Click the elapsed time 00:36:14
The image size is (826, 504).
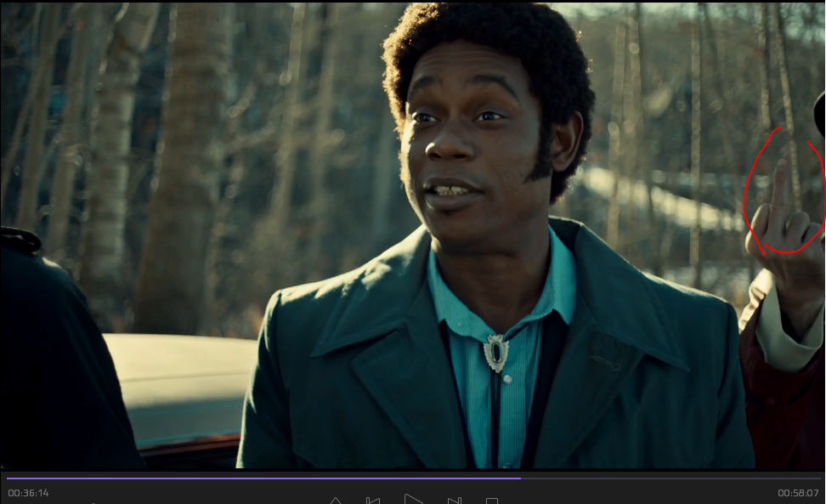click(x=28, y=493)
